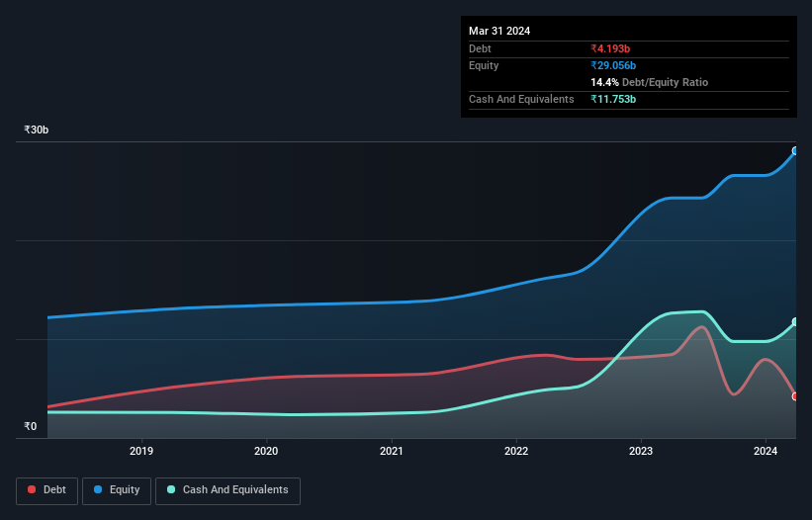
Task: Click the Debt row label in tooltip
Action: click(480, 48)
